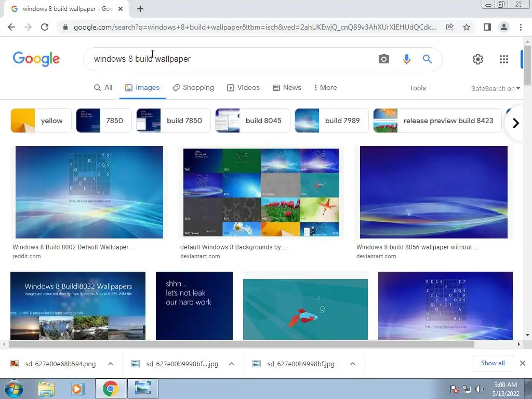
Task: Switch to the Shopping tab
Action: coord(193,87)
